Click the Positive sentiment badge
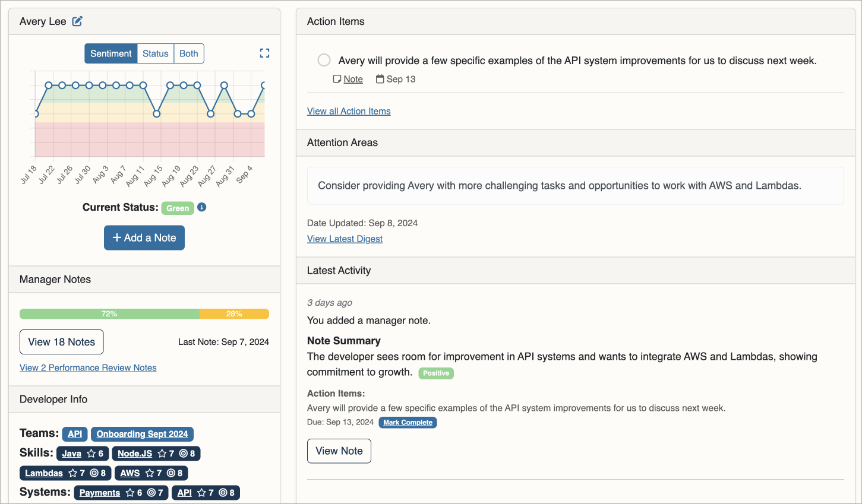The width and height of the screenshot is (862, 504). (x=436, y=373)
